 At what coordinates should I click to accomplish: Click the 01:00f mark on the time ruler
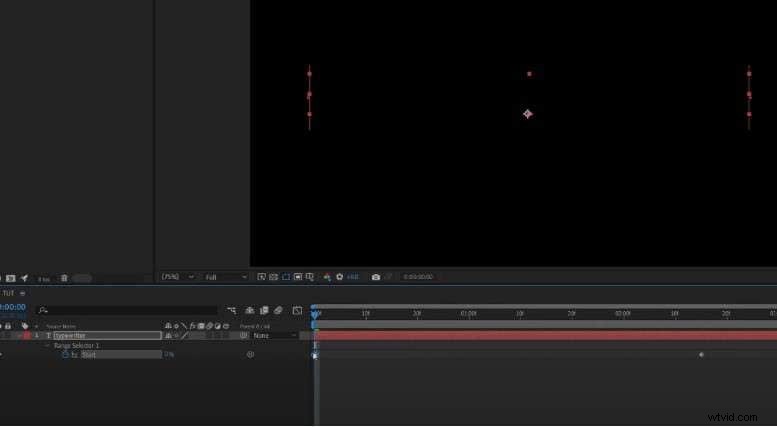click(x=468, y=314)
